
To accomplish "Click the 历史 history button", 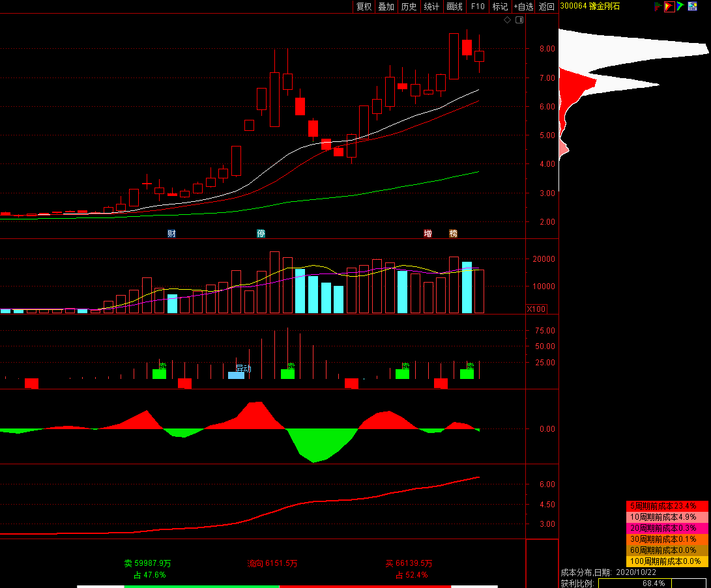I will pyautogui.click(x=409, y=7).
